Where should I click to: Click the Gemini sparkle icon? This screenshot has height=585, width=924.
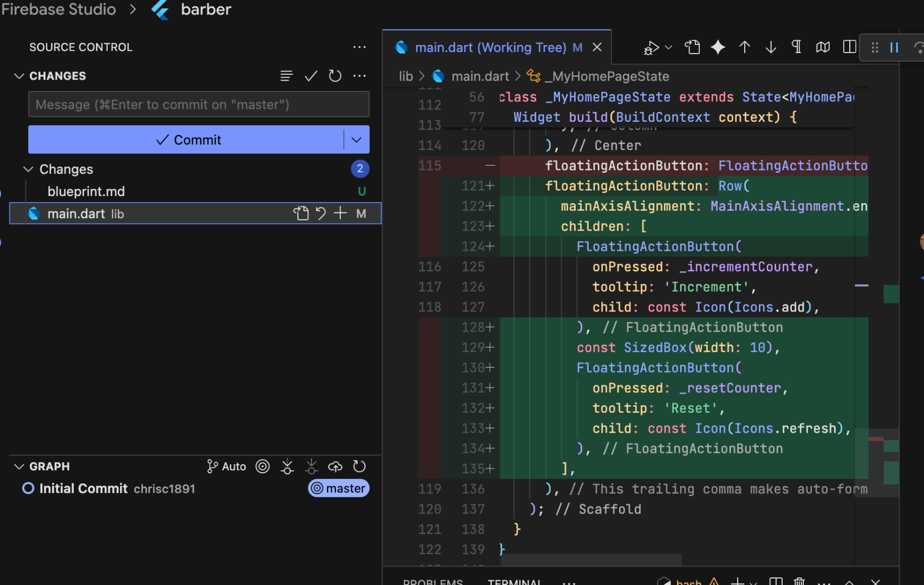click(718, 48)
